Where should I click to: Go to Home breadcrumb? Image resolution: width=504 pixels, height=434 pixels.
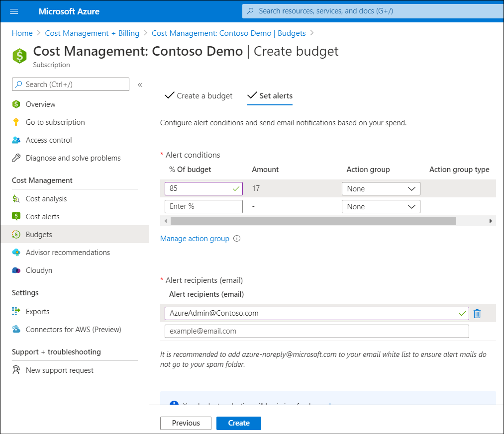22,33
